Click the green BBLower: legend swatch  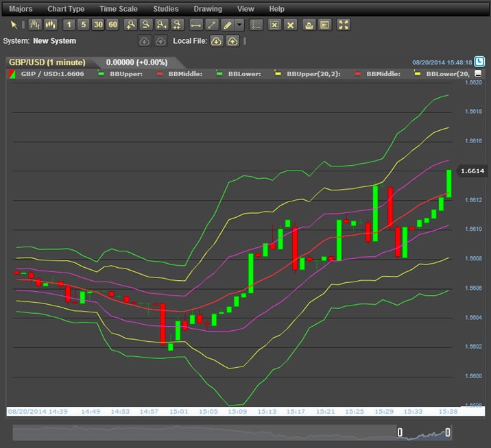tap(219, 74)
